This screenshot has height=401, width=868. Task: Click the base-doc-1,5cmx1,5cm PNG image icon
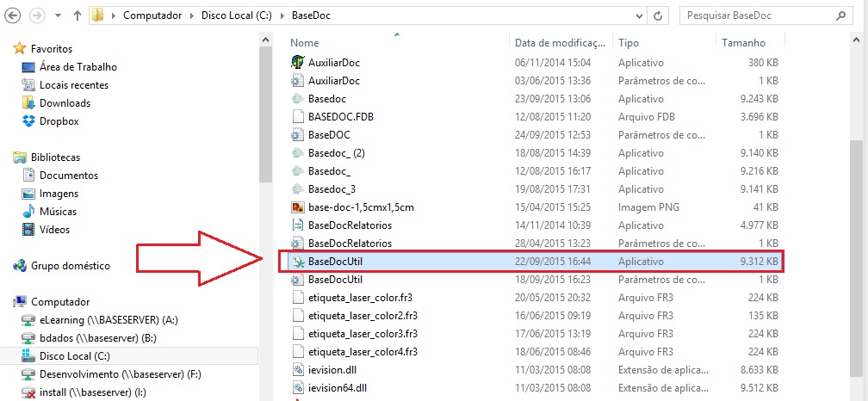pyautogui.click(x=297, y=207)
